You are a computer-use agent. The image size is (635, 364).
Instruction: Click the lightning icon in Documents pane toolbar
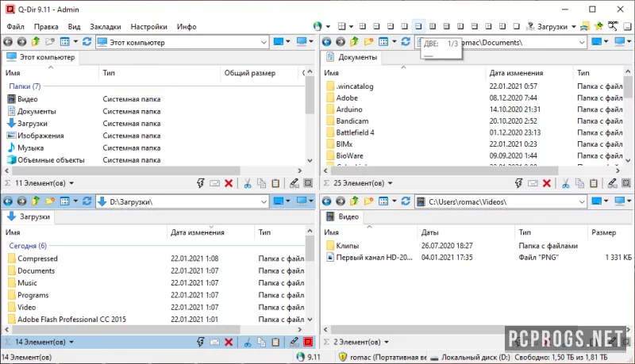click(519, 183)
